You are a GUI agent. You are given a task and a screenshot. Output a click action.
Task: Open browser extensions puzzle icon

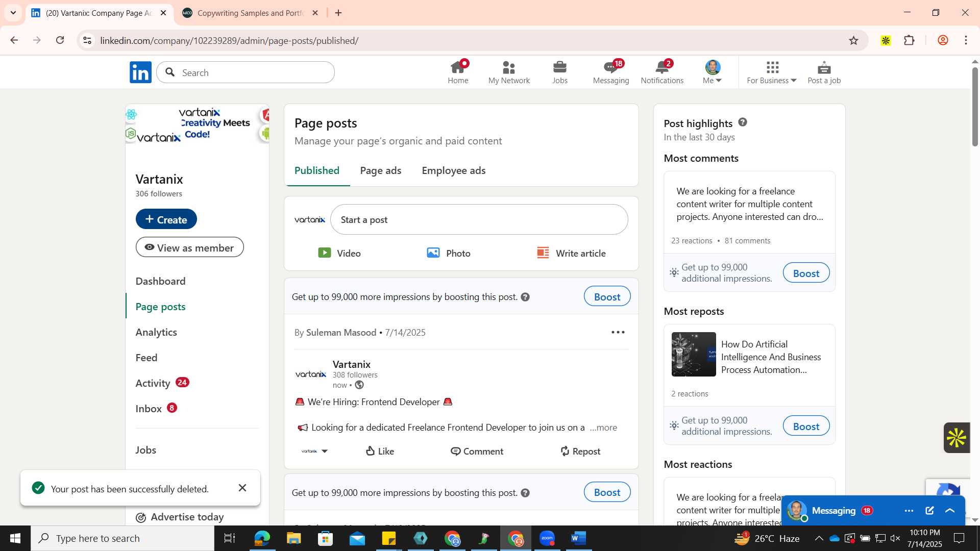(909, 40)
